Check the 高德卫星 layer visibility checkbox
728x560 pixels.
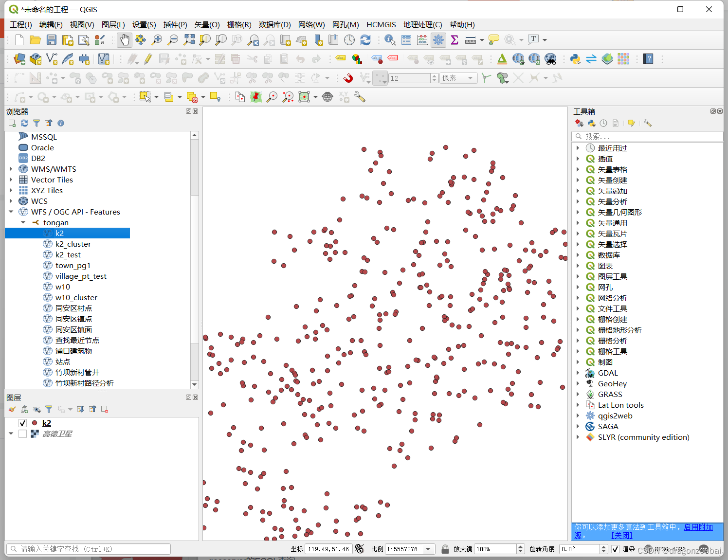point(22,434)
